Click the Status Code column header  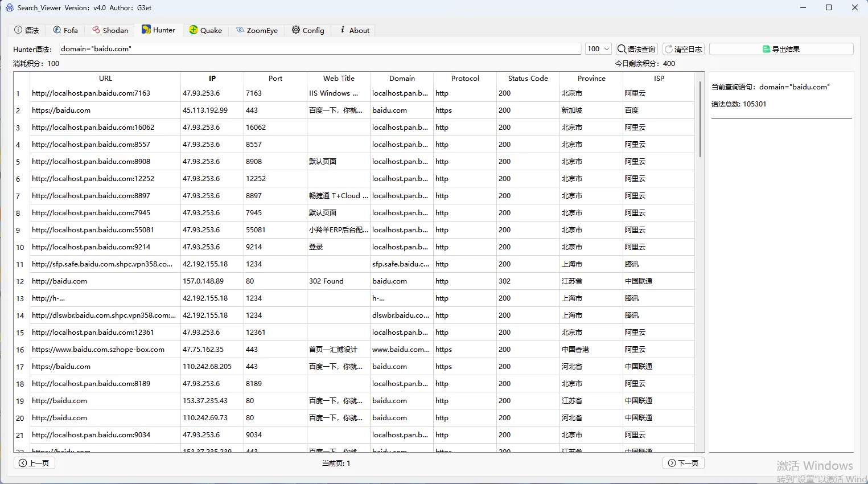[x=528, y=79]
